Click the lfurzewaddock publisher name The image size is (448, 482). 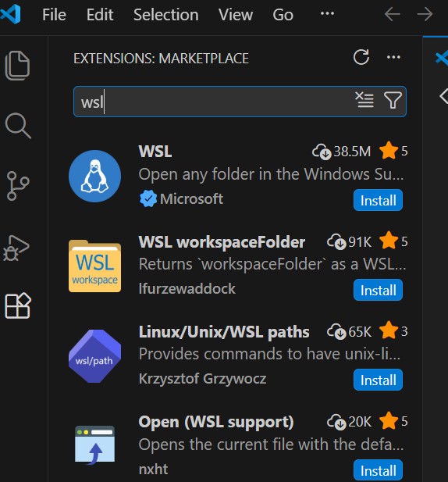tap(187, 288)
